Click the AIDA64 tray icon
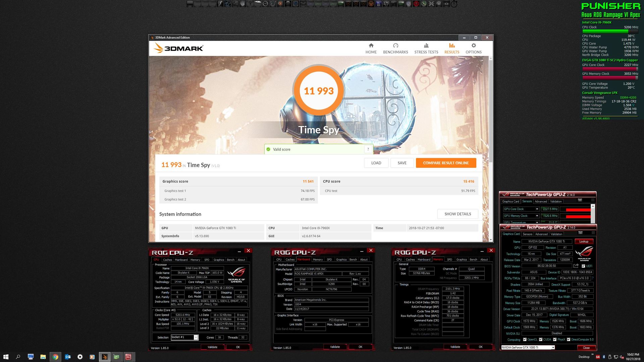This screenshot has height=362, width=644. 598,357
